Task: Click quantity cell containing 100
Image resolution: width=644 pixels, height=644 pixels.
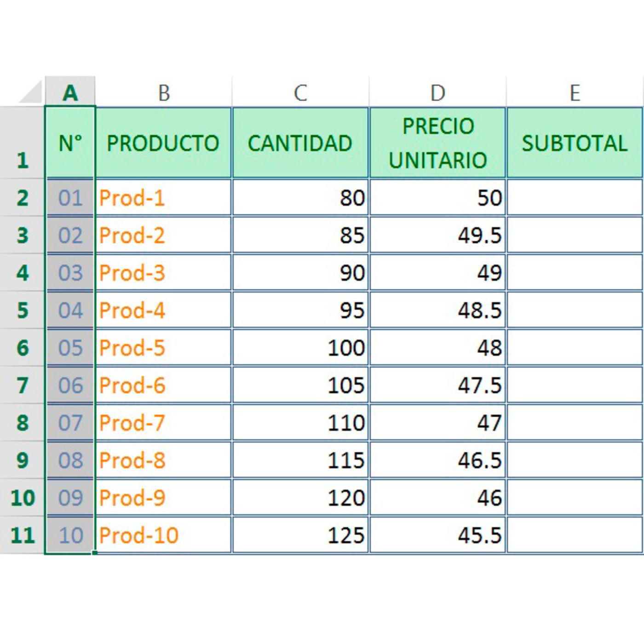Action: click(x=300, y=348)
